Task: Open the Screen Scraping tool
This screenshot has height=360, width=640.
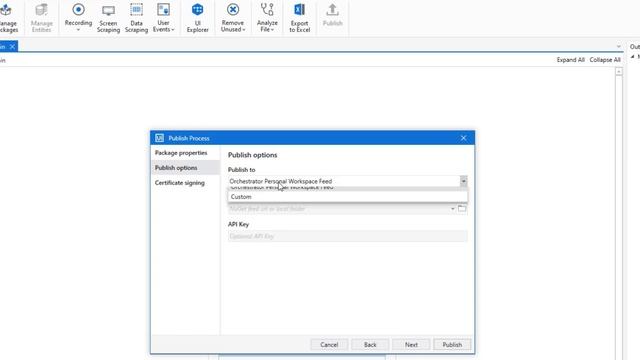Action: pos(108,18)
